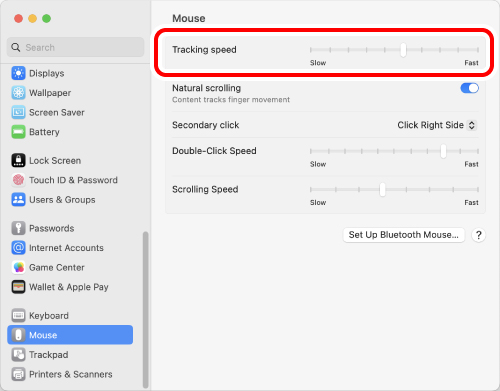This screenshot has height=391, width=500.
Task: Click the 'Passwords' text label
Action: point(52,228)
